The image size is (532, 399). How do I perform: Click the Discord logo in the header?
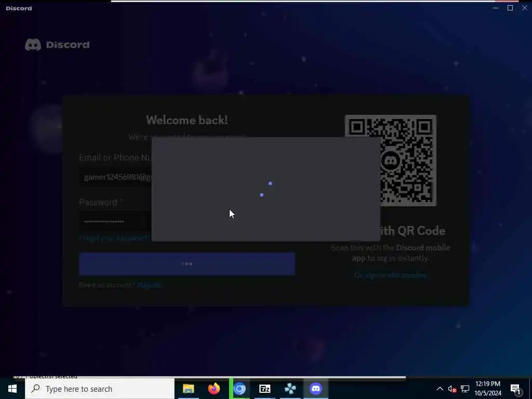pos(57,45)
